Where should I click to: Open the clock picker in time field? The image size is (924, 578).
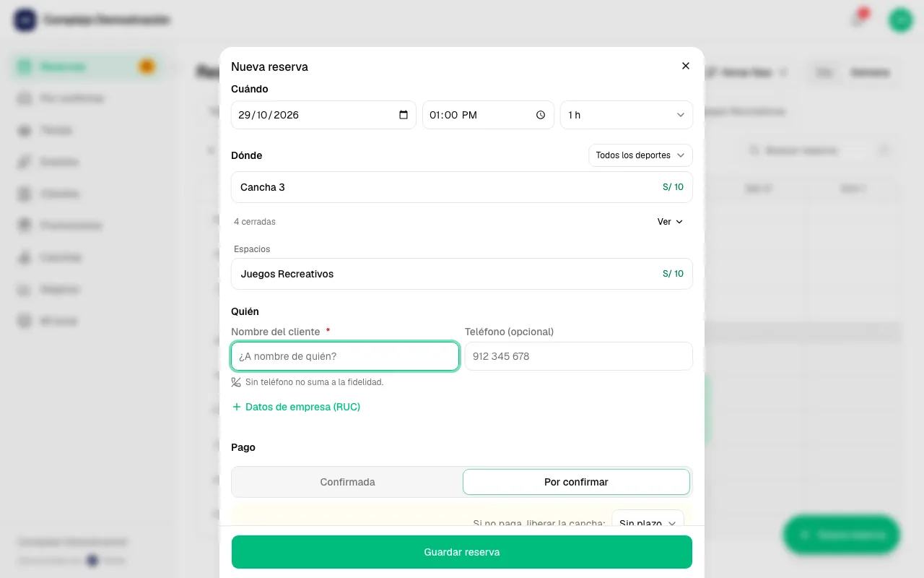point(541,115)
